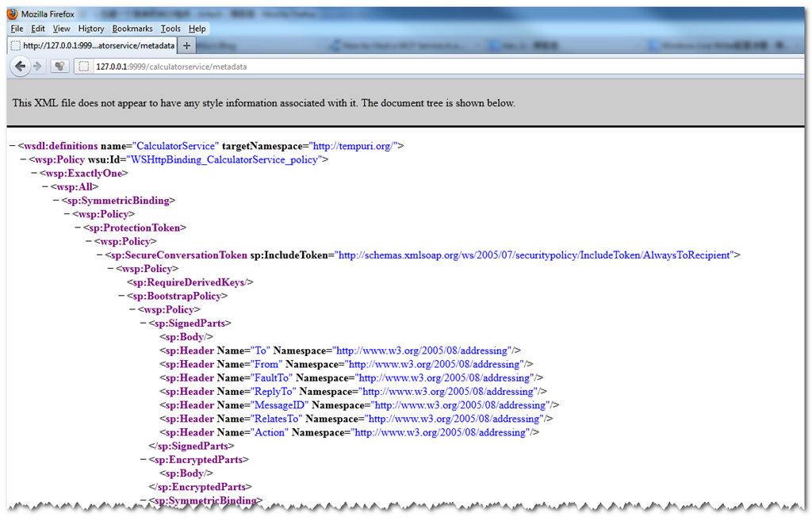This screenshot has height=521, width=812.
Task: Open the Tools menu
Action: point(170,29)
